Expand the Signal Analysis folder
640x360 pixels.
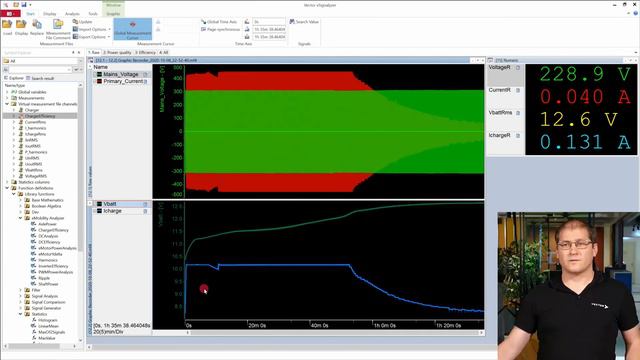(20, 296)
